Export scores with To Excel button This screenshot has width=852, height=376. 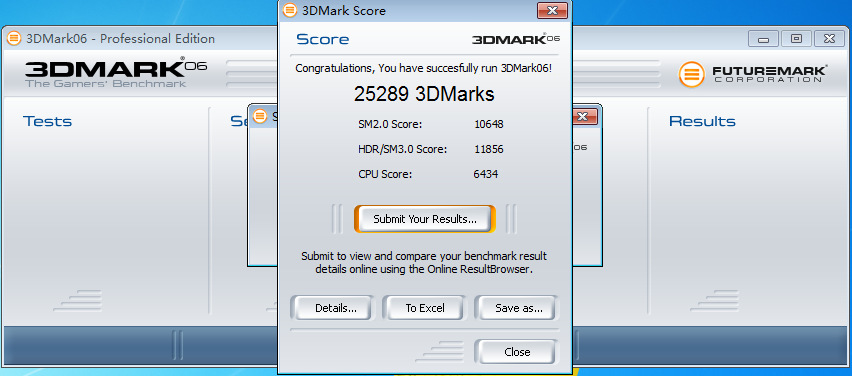[x=424, y=308]
